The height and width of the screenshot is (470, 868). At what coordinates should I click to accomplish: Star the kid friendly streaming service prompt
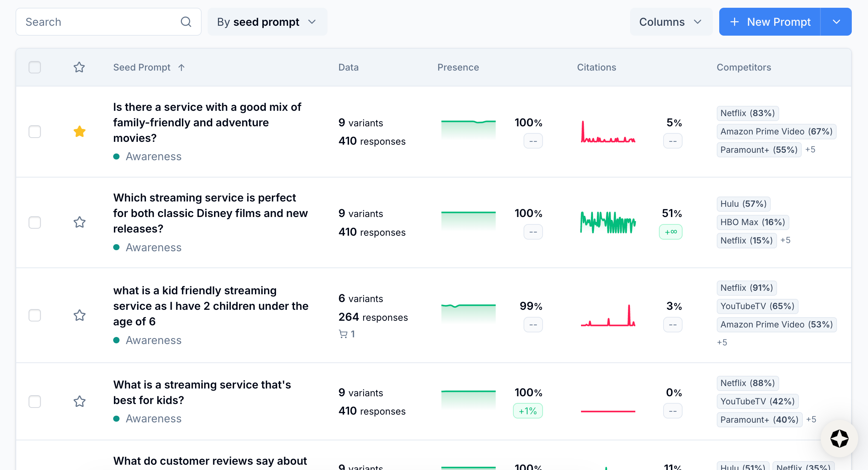coord(79,315)
